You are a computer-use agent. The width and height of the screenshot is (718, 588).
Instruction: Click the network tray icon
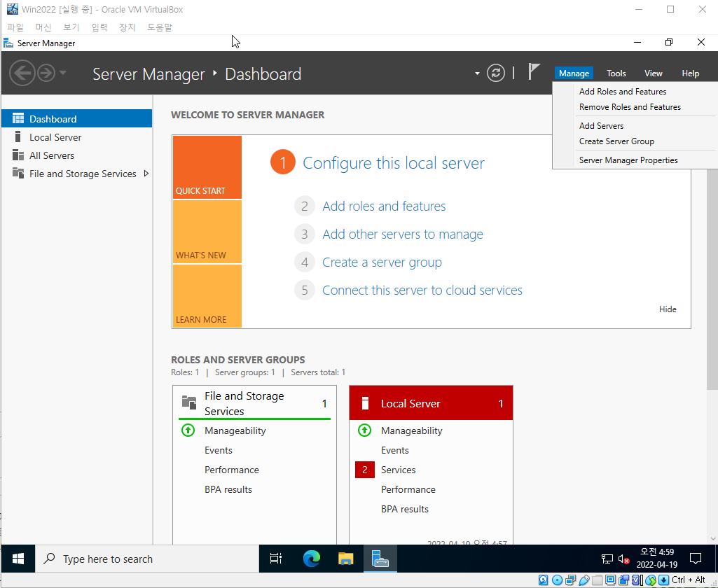tap(607, 559)
